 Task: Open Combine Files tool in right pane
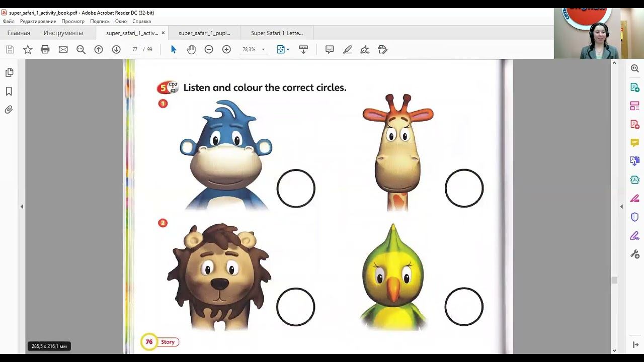point(635,161)
